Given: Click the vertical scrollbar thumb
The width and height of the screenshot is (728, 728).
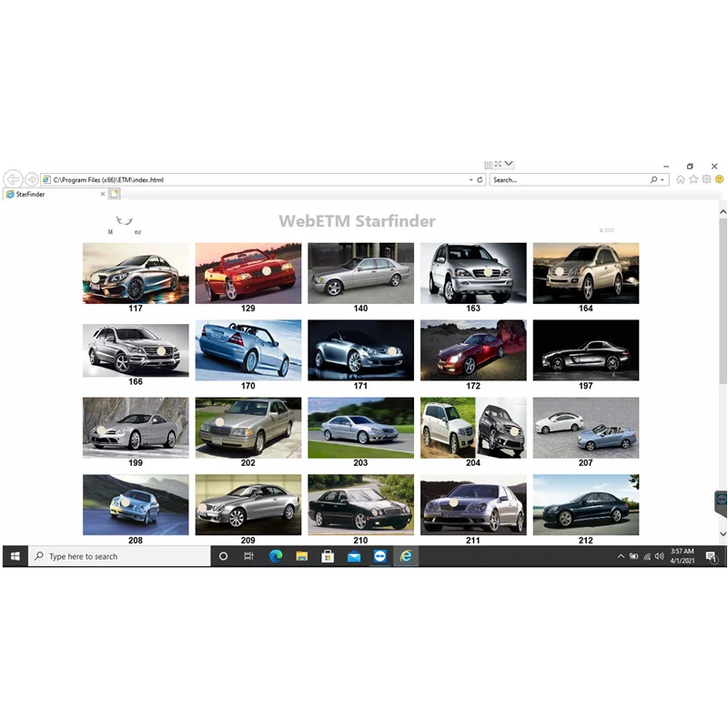Looking at the screenshot, I should coord(723,301).
